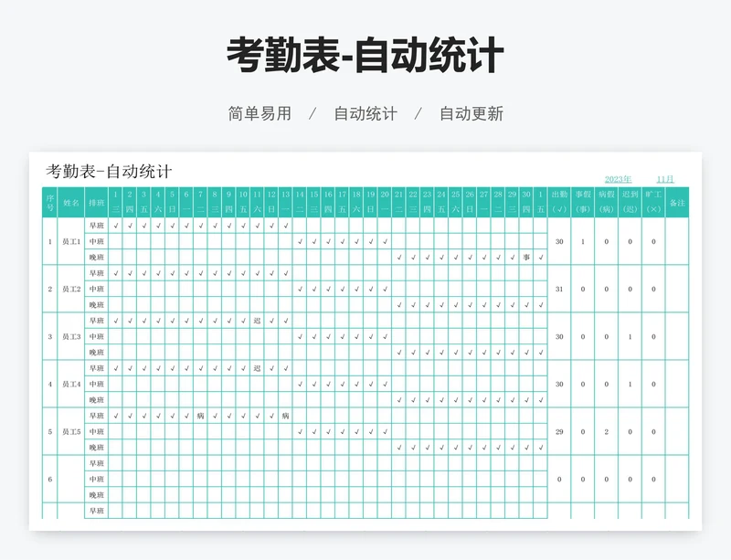The height and width of the screenshot is (560, 731).
Task: Click the 晚班 shift label for 员工5
Action: tap(97, 448)
